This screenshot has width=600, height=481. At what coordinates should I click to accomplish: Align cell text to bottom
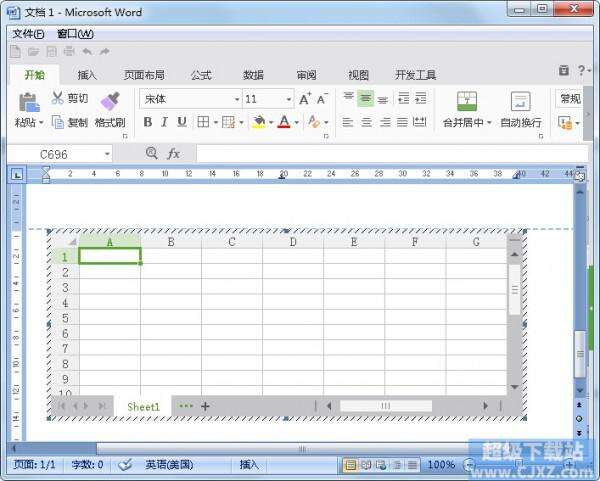383,99
